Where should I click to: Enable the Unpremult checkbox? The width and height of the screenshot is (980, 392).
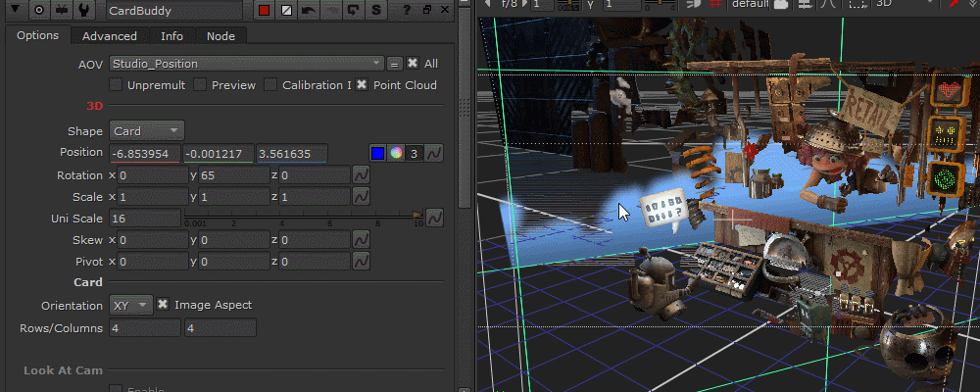pyautogui.click(x=116, y=85)
